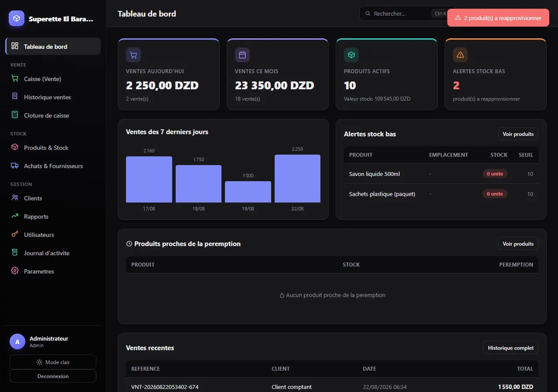Log out with the Deconnexion button
Screen dimensions: 558x392
point(53,376)
